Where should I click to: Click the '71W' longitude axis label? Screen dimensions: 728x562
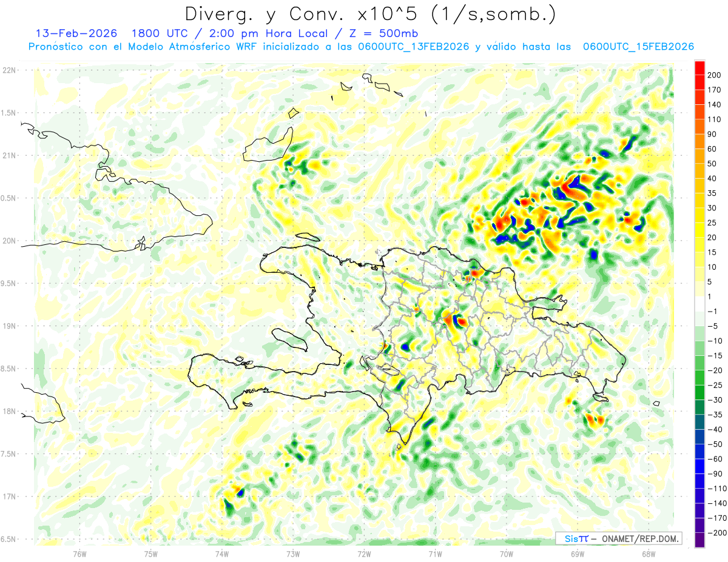tap(435, 554)
